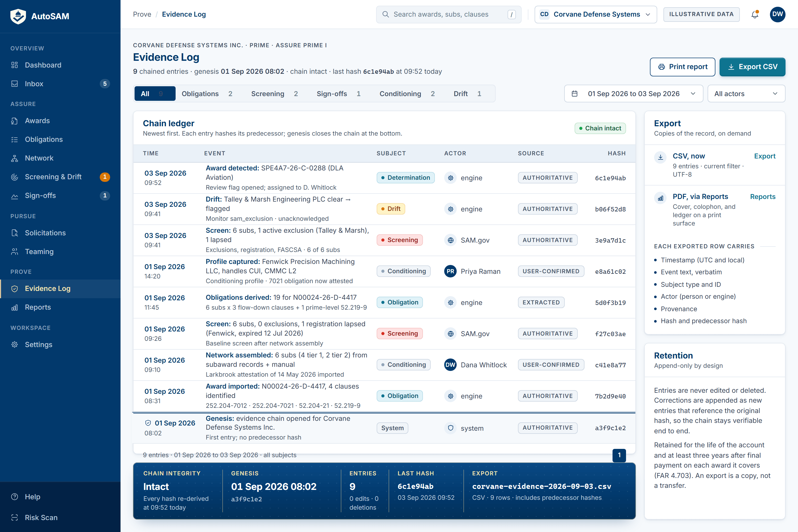The width and height of the screenshot is (798, 532).
Task: Click the Chain intact status badge
Action: 600,128
